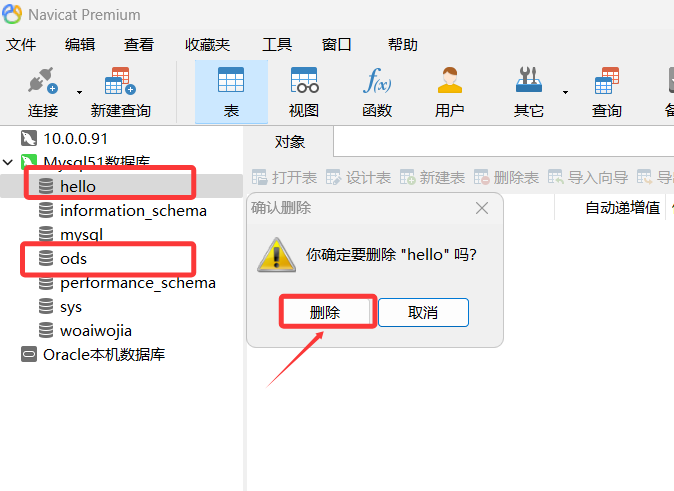Expand the Others dropdown arrow
This screenshot has height=491, width=674.
coord(565,92)
